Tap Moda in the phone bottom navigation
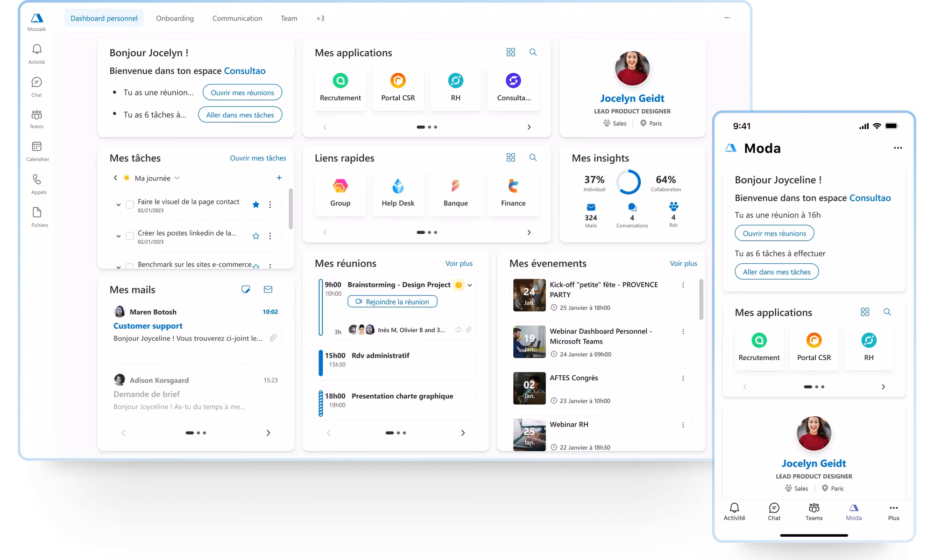 pyautogui.click(x=854, y=512)
